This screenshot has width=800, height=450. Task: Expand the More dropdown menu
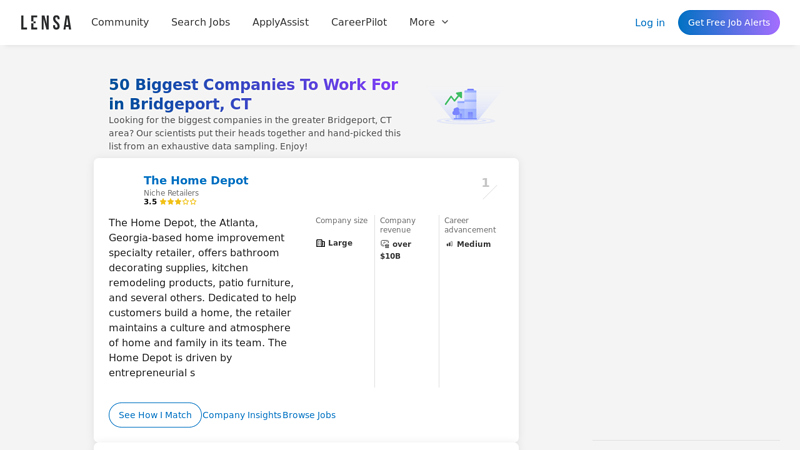[429, 22]
